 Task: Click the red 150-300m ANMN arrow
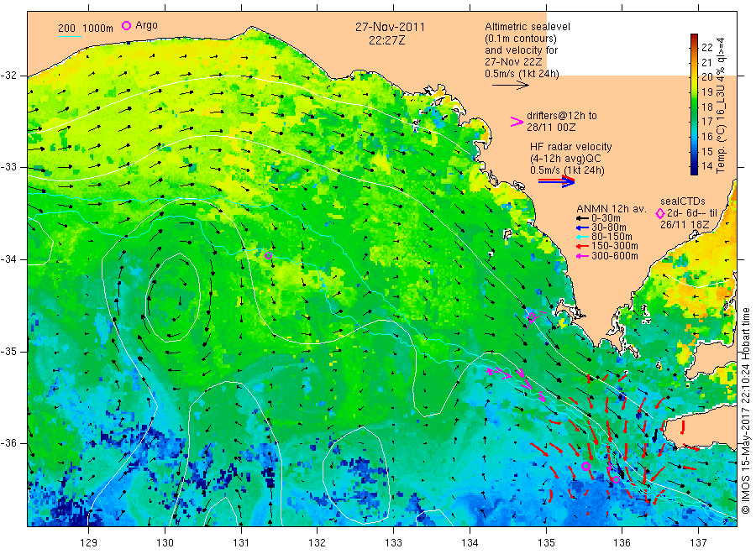[583, 247]
